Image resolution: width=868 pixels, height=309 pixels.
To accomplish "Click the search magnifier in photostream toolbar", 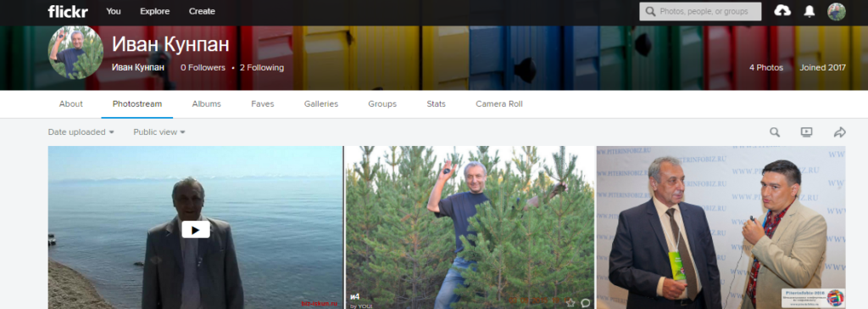I will pos(775,132).
